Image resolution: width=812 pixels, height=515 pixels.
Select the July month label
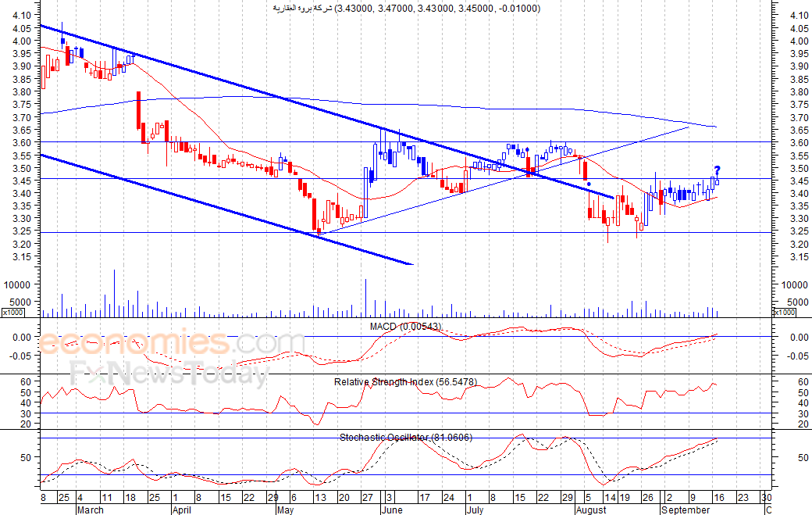(x=475, y=510)
